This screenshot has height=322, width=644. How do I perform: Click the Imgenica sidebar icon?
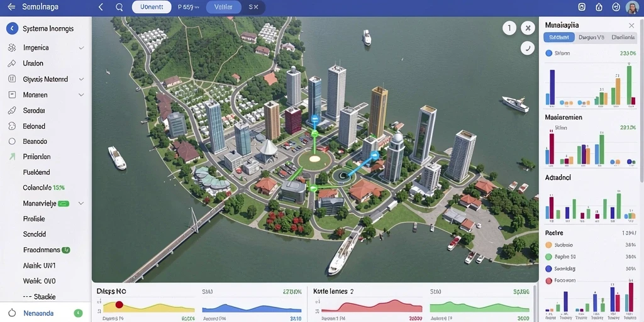tap(12, 48)
